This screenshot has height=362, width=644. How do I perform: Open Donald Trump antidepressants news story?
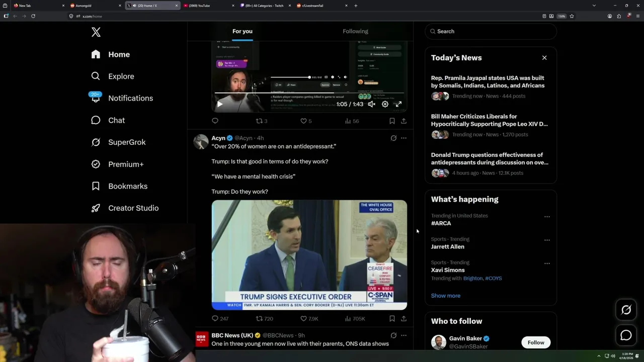click(491, 164)
